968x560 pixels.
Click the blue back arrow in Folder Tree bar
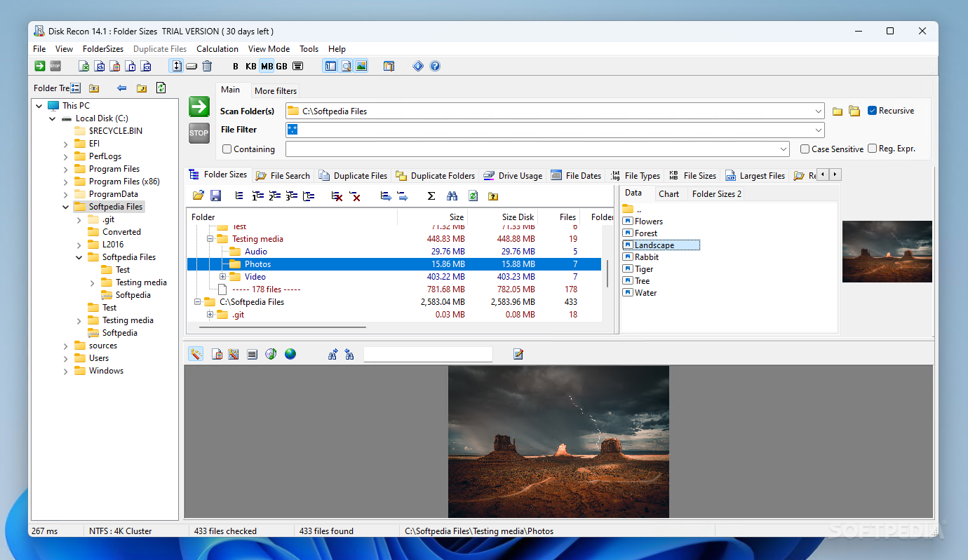[x=122, y=88]
